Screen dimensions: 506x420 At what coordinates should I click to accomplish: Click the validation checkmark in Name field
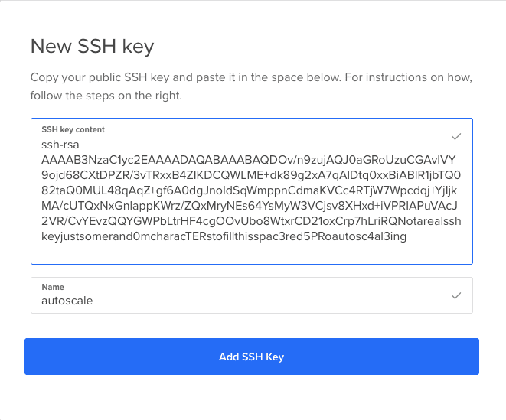coord(456,295)
